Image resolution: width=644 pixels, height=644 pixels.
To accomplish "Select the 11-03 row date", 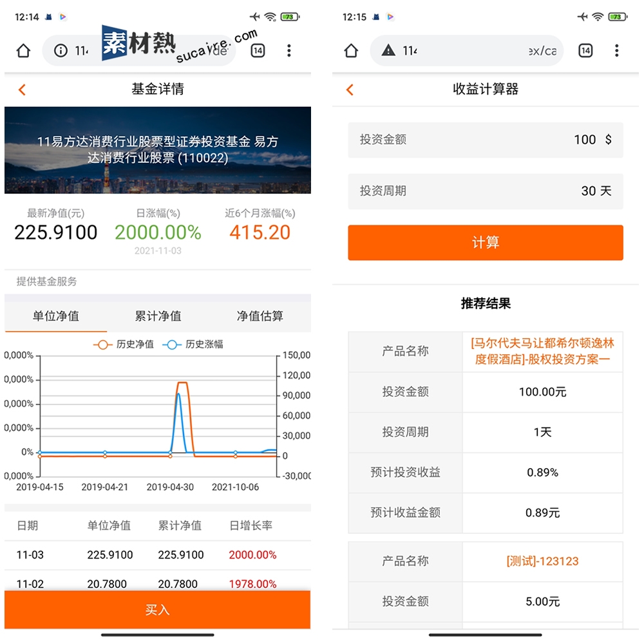I will pyautogui.click(x=30, y=555).
